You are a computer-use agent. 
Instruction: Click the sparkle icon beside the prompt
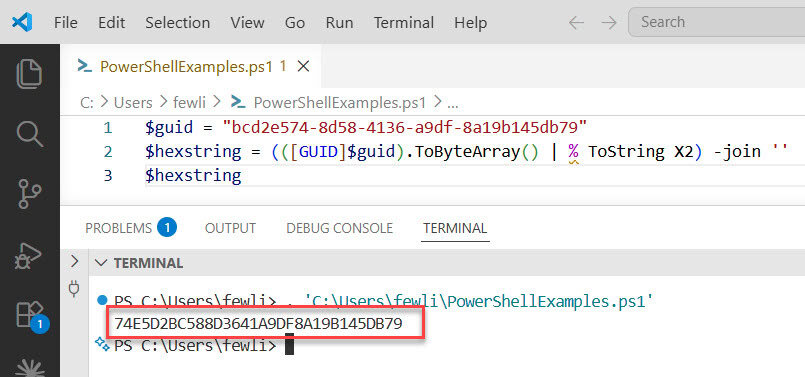coord(102,344)
